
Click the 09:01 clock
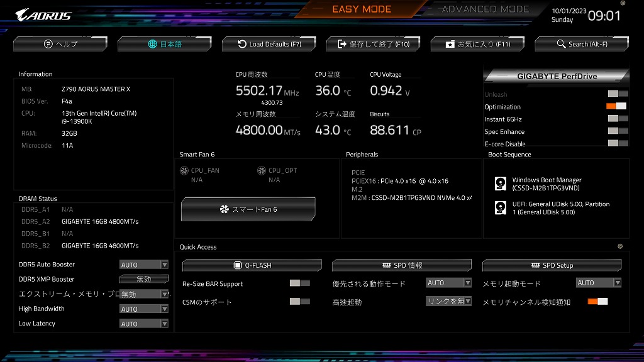pos(604,16)
